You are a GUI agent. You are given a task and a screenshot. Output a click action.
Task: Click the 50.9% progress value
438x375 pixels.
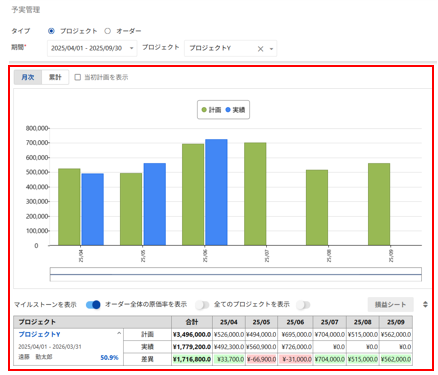click(x=109, y=358)
